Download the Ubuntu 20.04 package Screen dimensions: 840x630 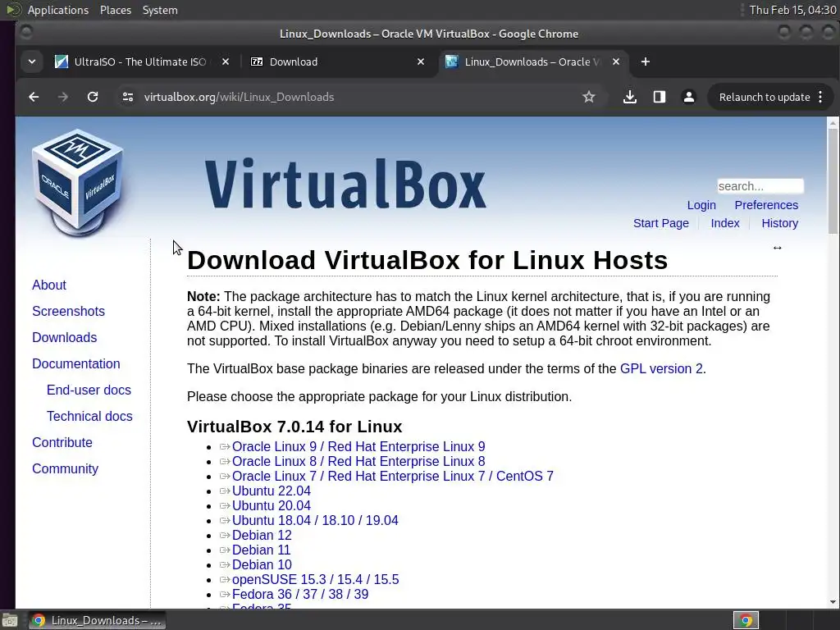tap(271, 505)
